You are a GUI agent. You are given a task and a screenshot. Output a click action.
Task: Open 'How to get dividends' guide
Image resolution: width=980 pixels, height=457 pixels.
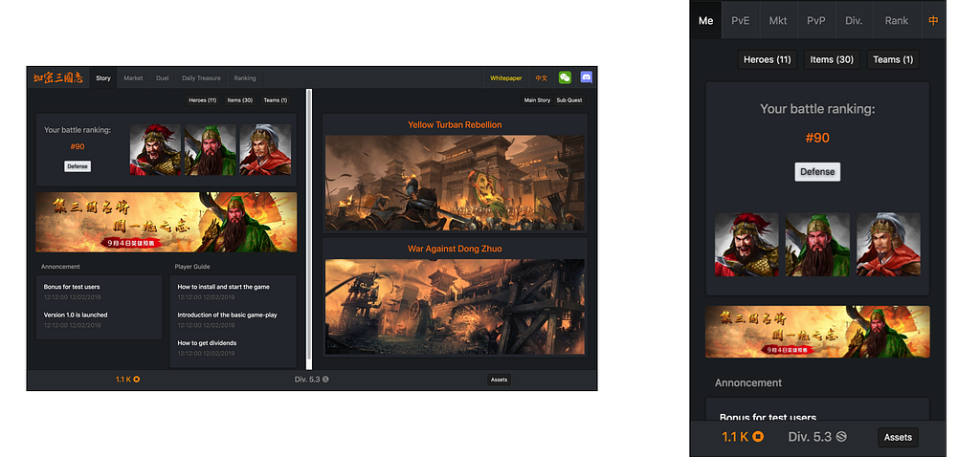click(207, 343)
